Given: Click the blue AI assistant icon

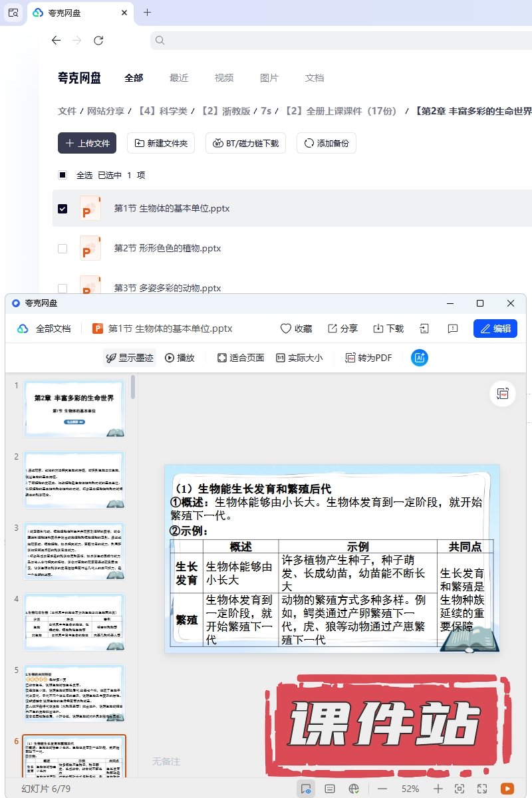Looking at the screenshot, I should click(x=420, y=358).
